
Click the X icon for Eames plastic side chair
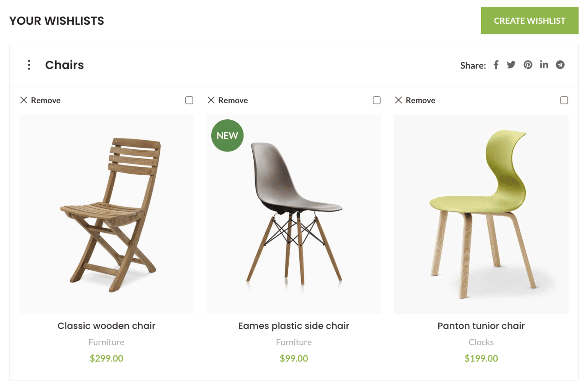(x=211, y=100)
